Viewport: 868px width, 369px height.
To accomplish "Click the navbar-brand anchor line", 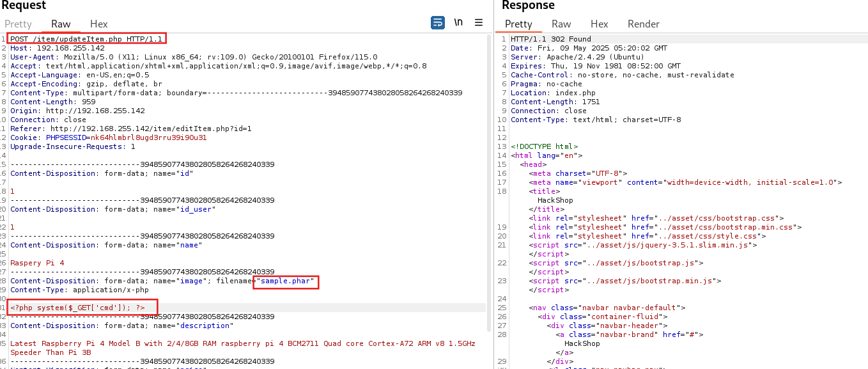I will click(630, 334).
